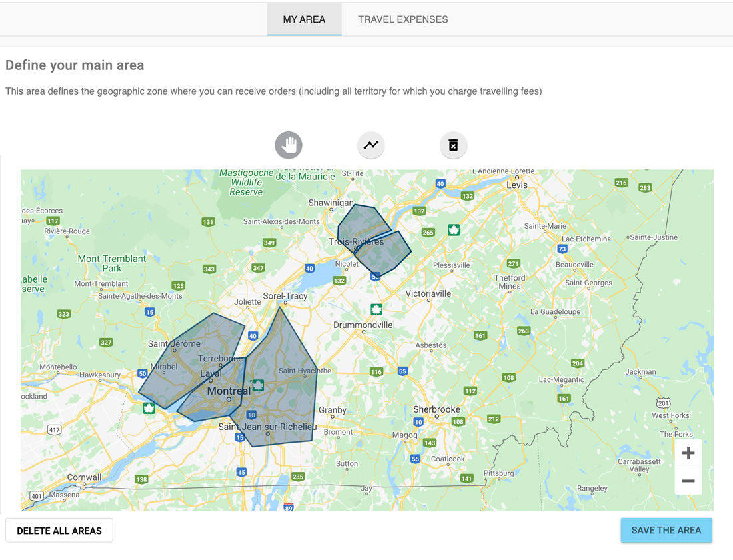Click highway 50 shield near Mirabel
733x560 pixels.
coord(142,373)
